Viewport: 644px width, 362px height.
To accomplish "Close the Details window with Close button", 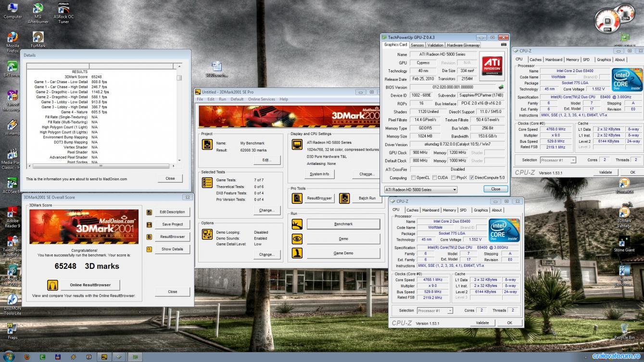I will click(170, 178).
